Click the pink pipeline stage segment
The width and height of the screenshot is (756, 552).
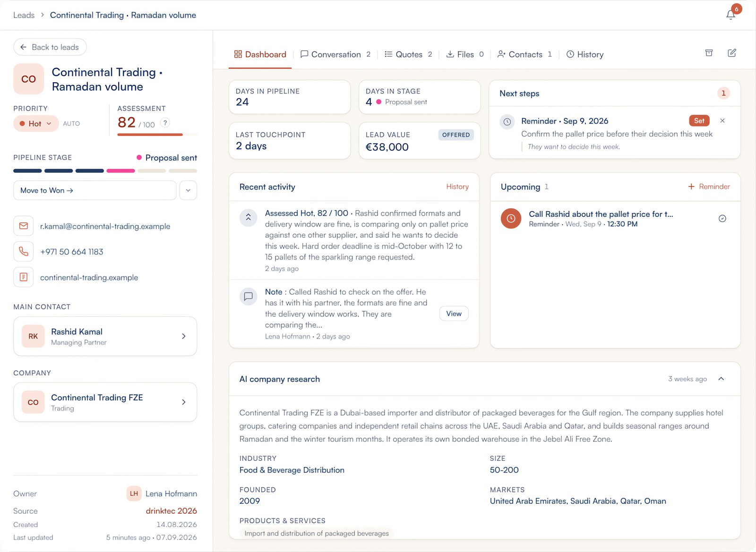tap(120, 171)
